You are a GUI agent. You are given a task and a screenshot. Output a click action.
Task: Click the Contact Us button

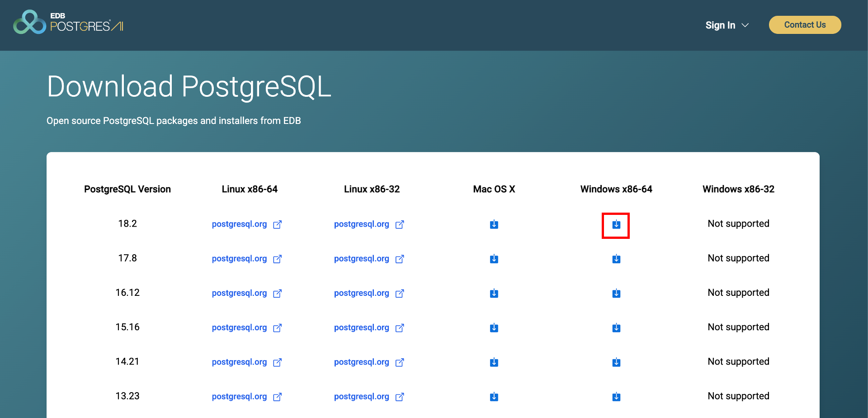pos(805,25)
